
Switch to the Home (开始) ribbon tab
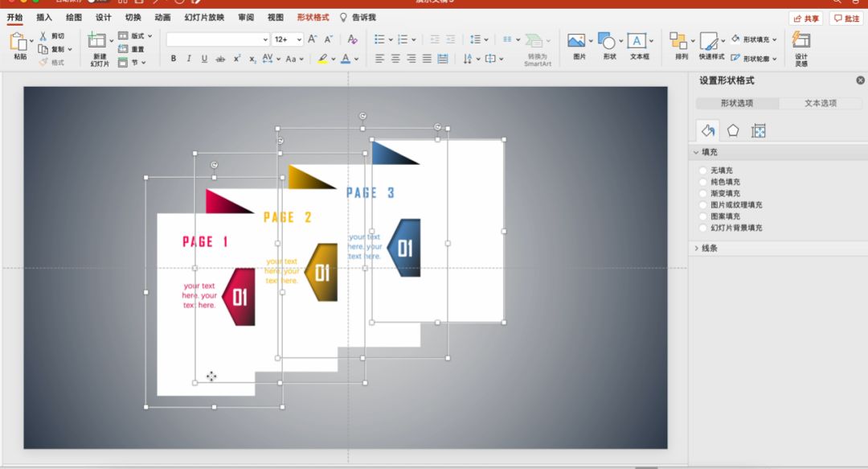[15, 17]
